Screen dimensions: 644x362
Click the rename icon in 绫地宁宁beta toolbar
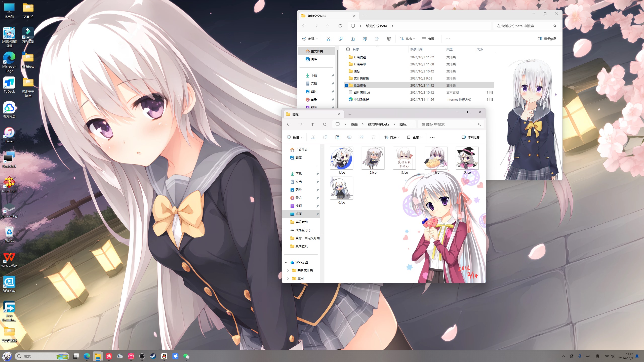(365, 39)
